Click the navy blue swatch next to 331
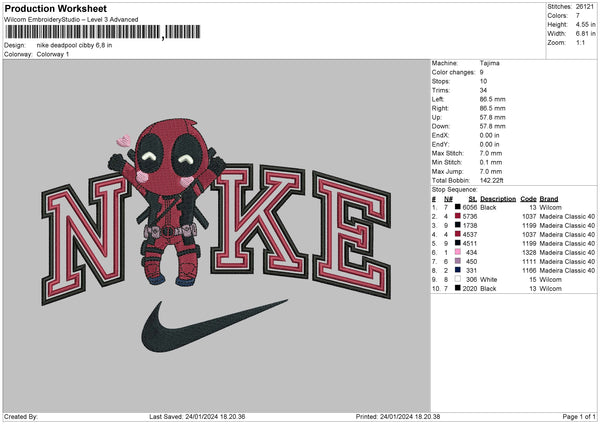The width and height of the screenshot is (600, 424). [x=457, y=270]
